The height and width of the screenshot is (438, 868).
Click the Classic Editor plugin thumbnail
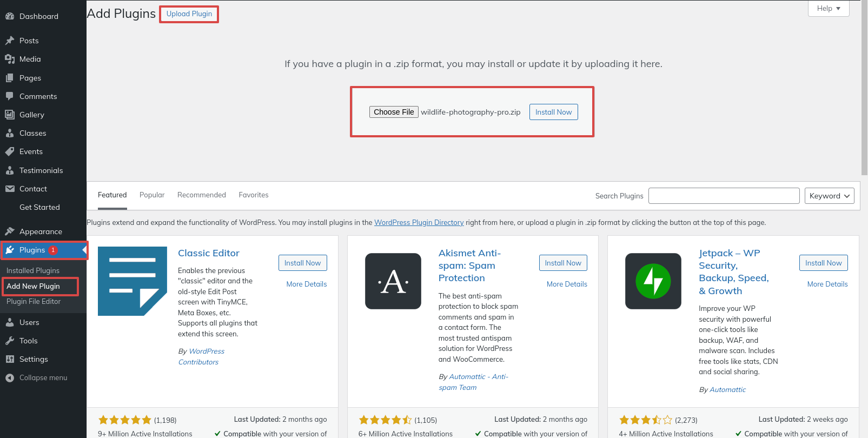132,281
